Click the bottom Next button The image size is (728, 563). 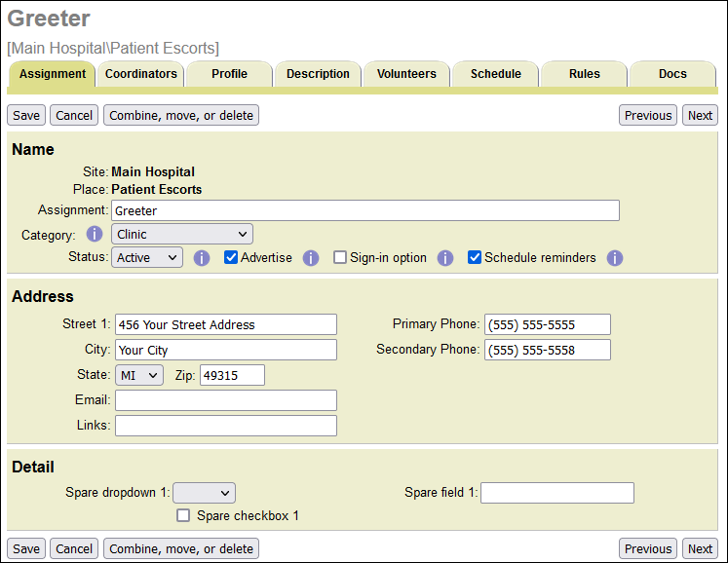700,548
